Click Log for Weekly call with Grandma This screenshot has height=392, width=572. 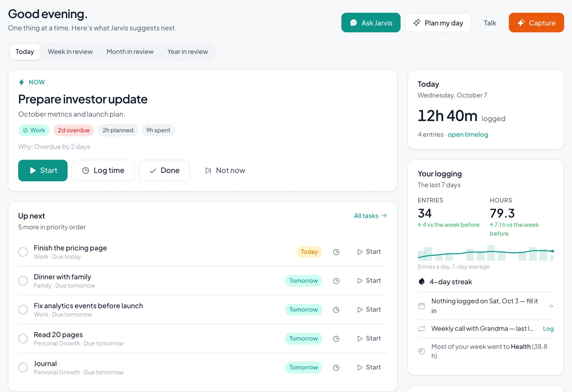[548, 329]
